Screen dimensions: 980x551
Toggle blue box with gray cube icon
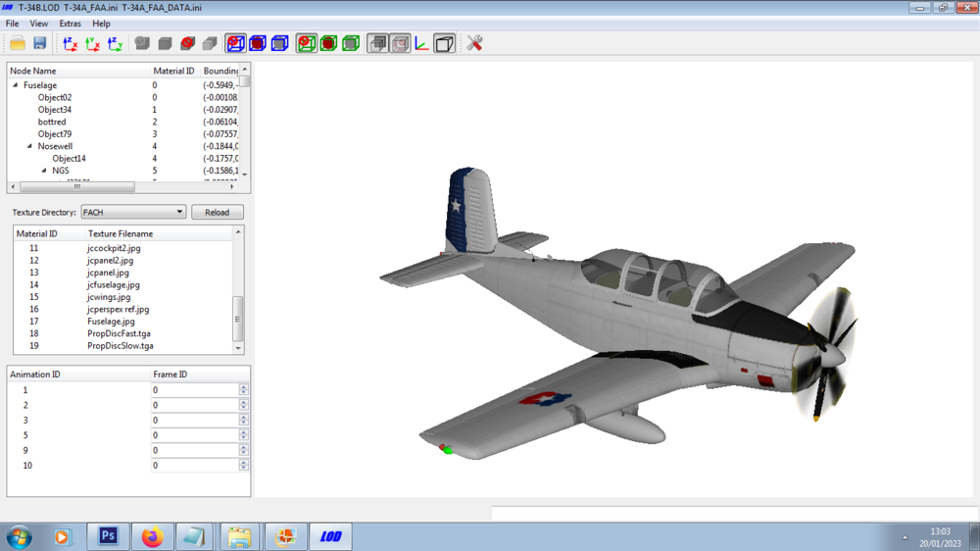coord(280,43)
